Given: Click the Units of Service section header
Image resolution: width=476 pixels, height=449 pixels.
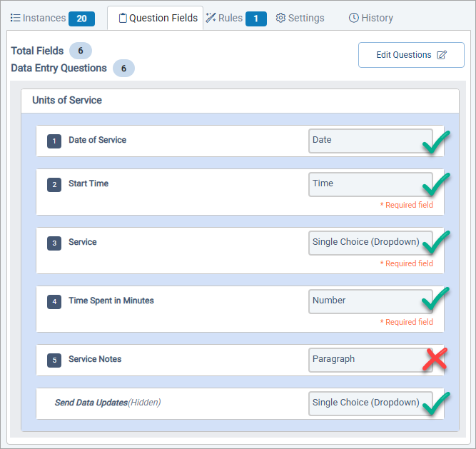Looking at the screenshot, I should [x=67, y=101].
